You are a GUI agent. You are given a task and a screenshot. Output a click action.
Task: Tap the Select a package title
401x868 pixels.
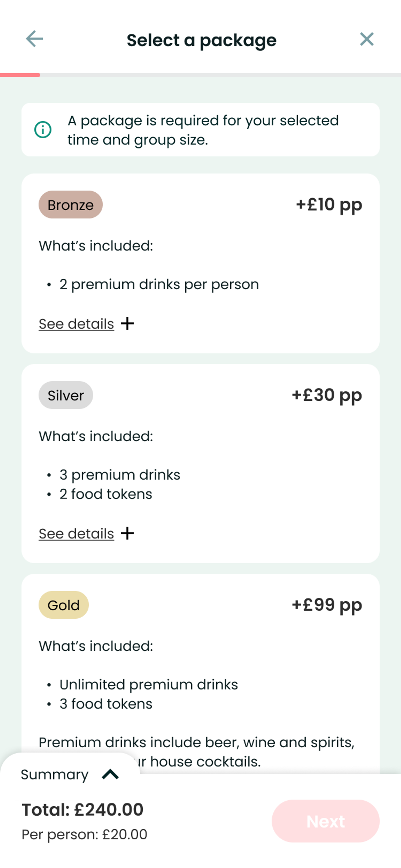coord(201,40)
